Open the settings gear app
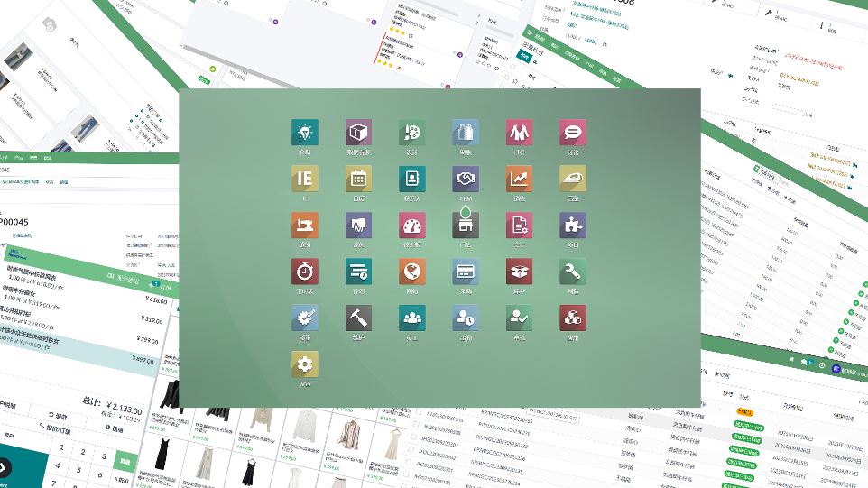The height and width of the screenshot is (488, 868). tap(304, 364)
